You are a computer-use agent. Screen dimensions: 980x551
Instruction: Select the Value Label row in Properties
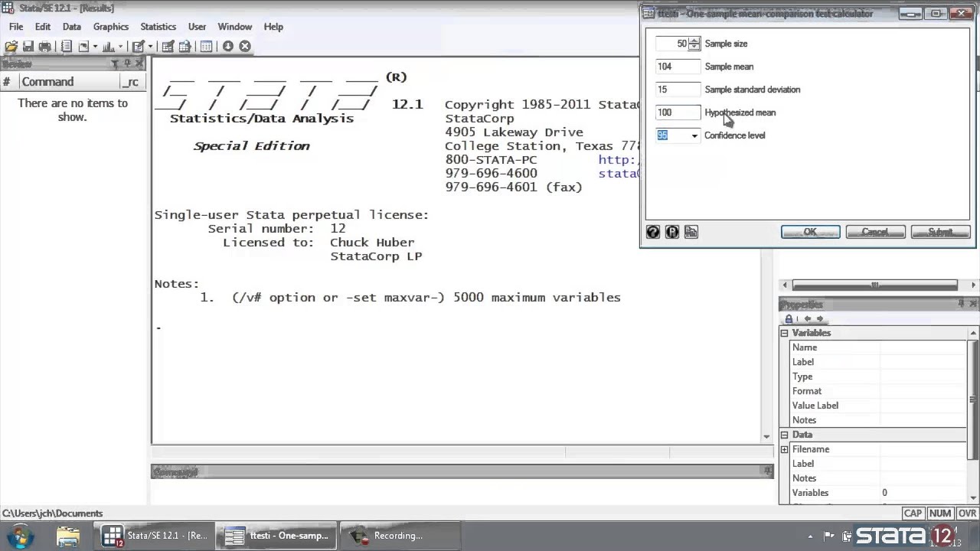[x=877, y=406]
